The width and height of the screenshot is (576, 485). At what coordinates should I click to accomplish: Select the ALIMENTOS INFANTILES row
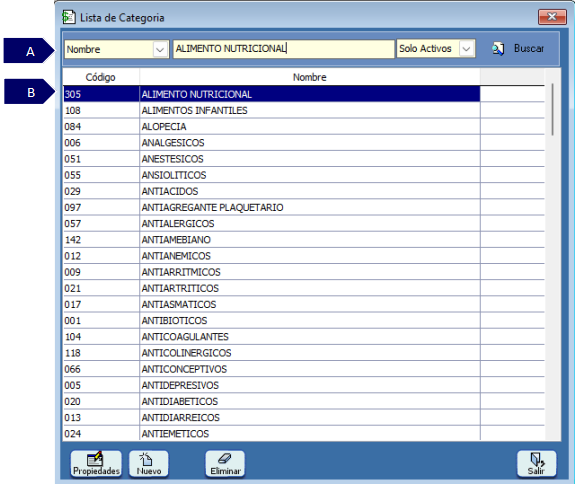pos(271,110)
